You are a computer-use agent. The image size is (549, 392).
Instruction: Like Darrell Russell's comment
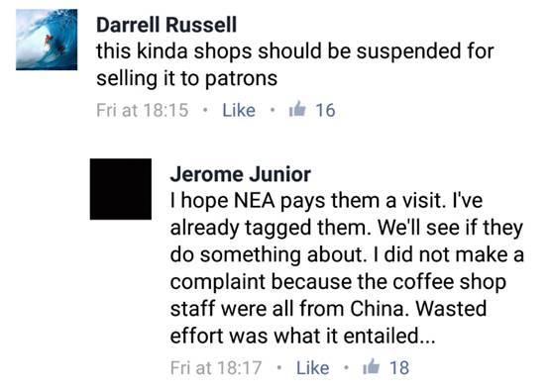[239, 110]
